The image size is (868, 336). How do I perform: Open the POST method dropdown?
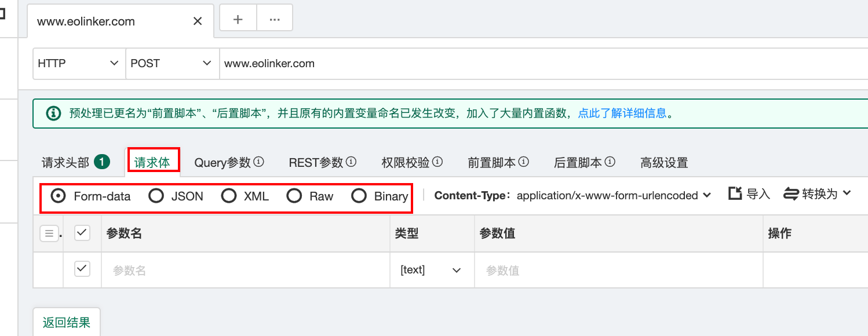(x=172, y=63)
